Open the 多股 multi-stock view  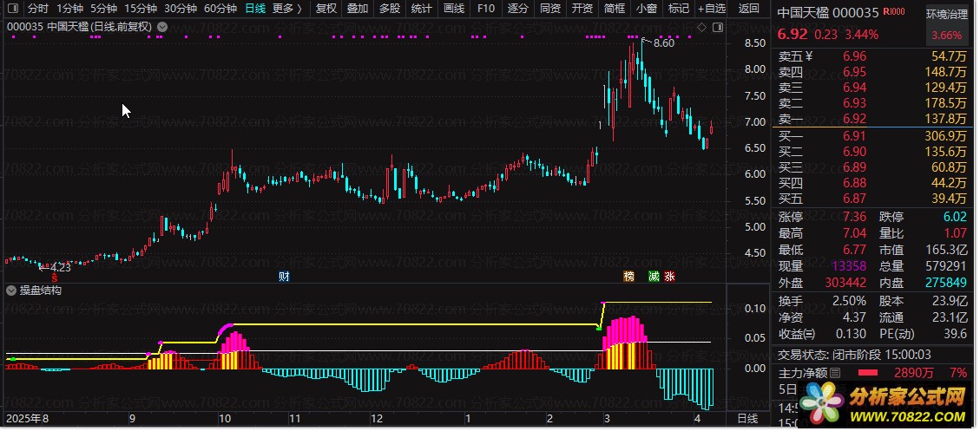pyautogui.click(x=390, y=9)
